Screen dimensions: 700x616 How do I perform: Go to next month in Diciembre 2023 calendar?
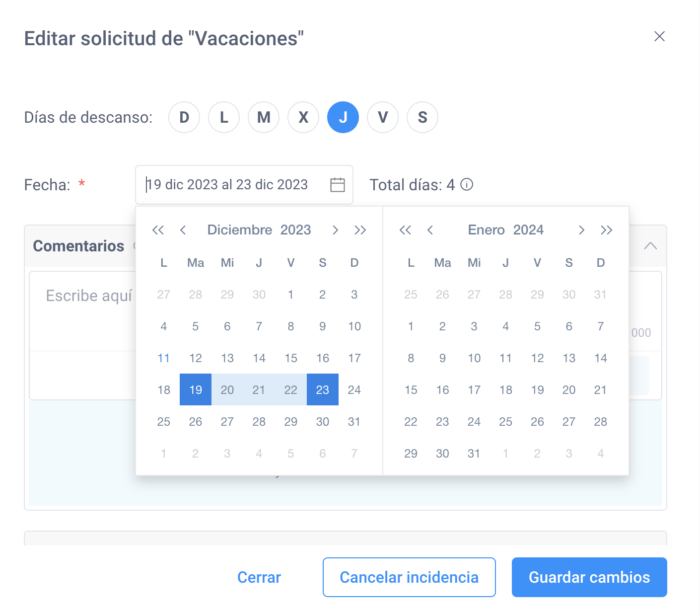(336, 230)
